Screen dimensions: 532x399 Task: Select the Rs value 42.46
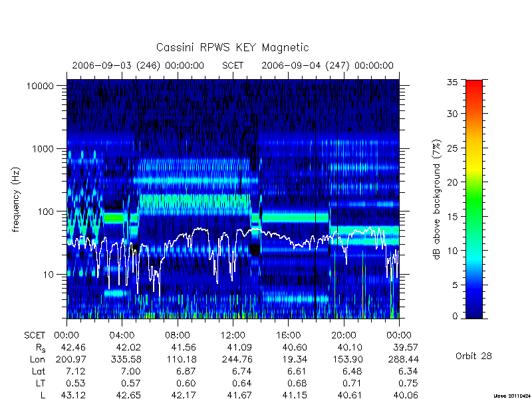pos(73,348)
